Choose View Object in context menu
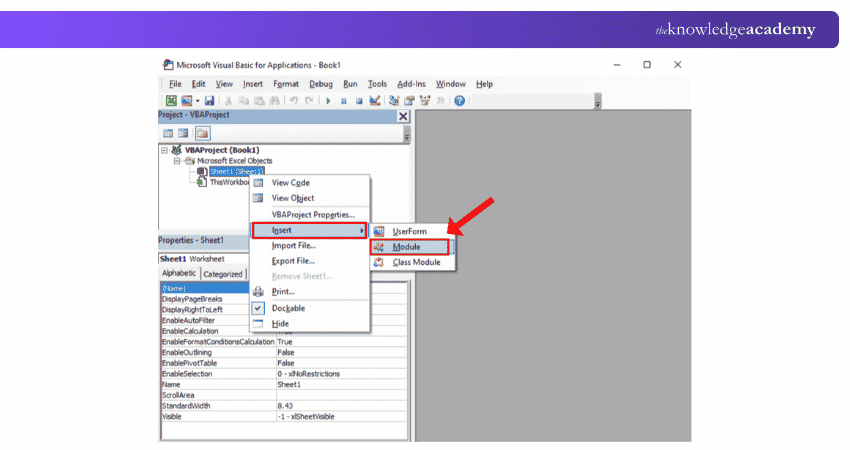The width and height of the screenshot is (850, 450). 310,198
